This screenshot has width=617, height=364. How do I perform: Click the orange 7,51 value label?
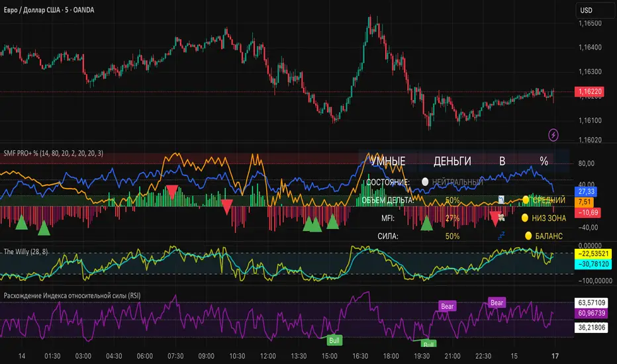(x=584, y=203)
